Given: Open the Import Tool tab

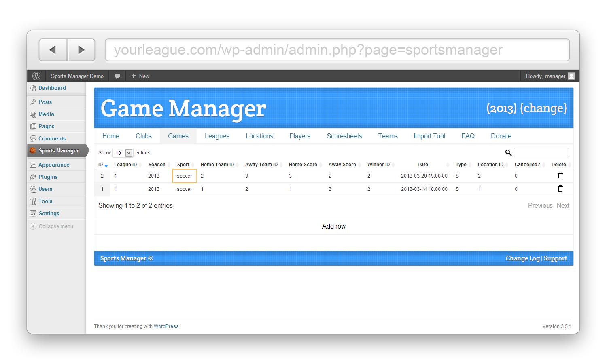Looking at the screenshot, I should (x=429, y=136).
